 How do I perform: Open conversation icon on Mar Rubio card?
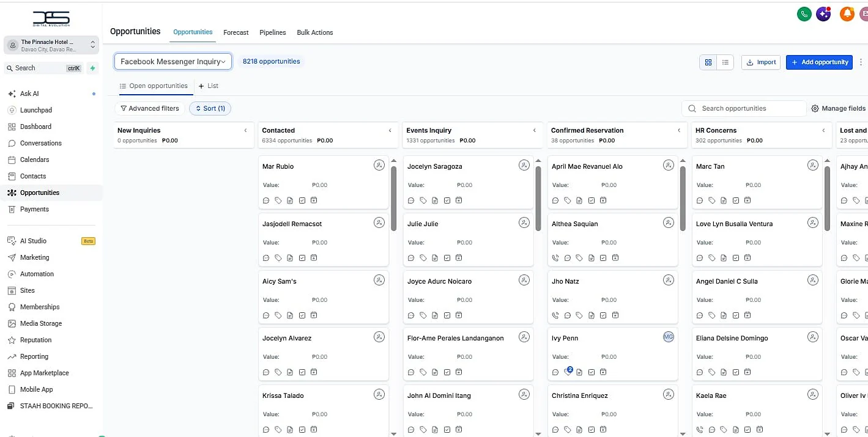point(266,200)
